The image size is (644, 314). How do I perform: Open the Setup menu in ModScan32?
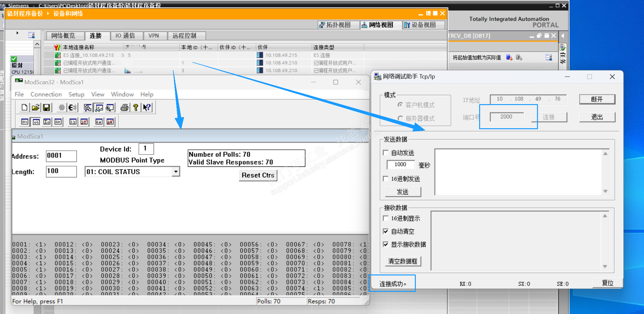[x=76, y=94]
